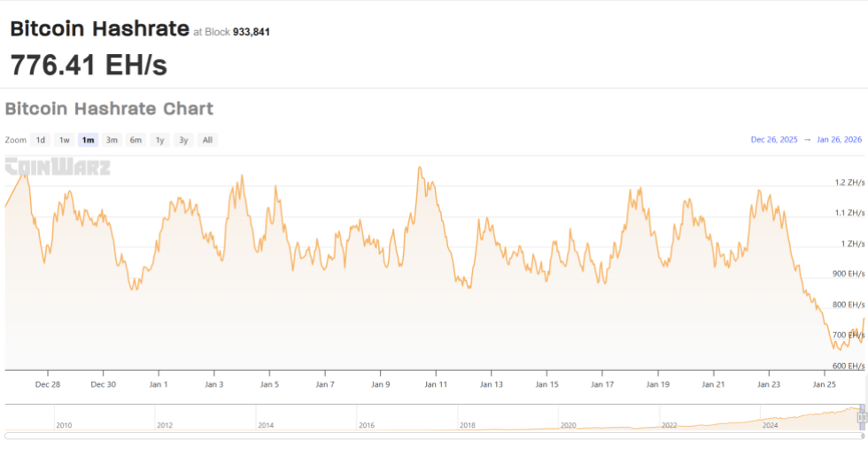Show All hashrate history
This screenshot has width=868, height=449.
click(206, 140)
